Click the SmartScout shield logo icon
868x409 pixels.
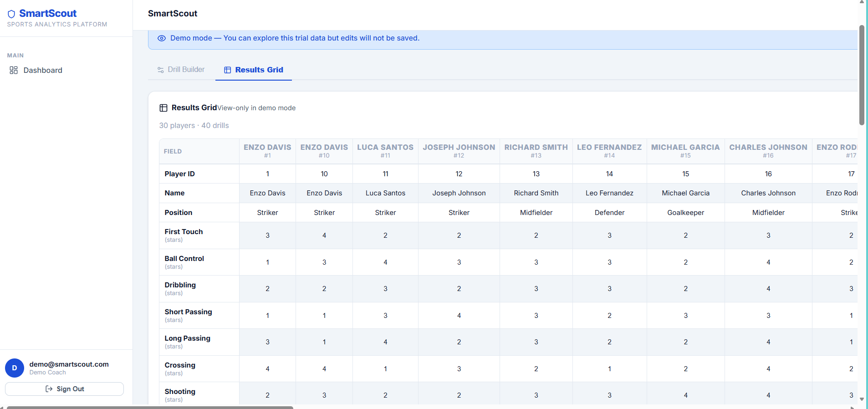pos(11,14)
